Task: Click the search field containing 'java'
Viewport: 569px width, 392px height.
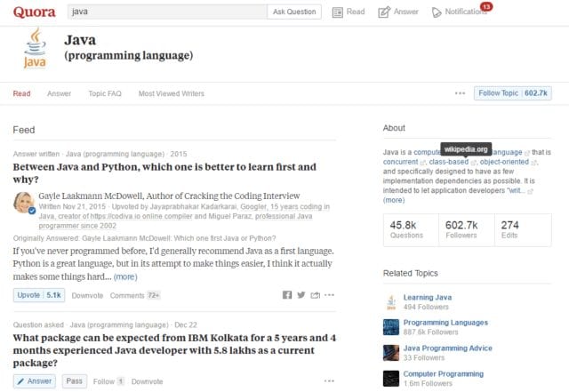Action: [167, 12]
